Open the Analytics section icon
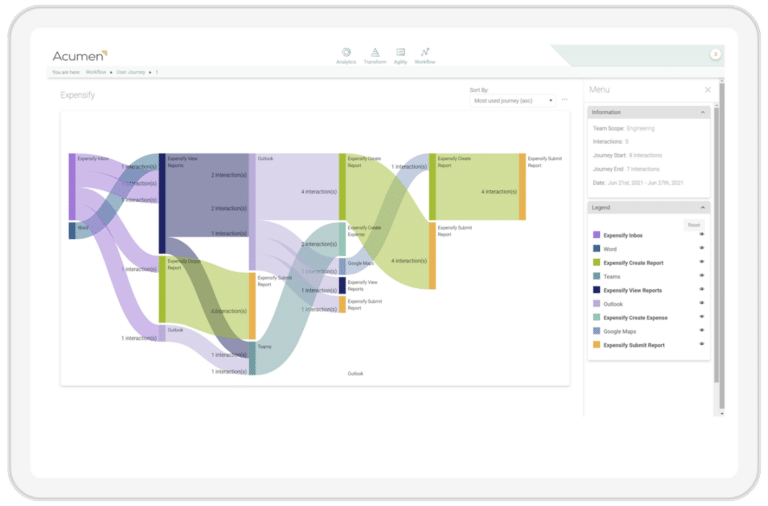Screen dimensions: 768x506 coord(346,53)
